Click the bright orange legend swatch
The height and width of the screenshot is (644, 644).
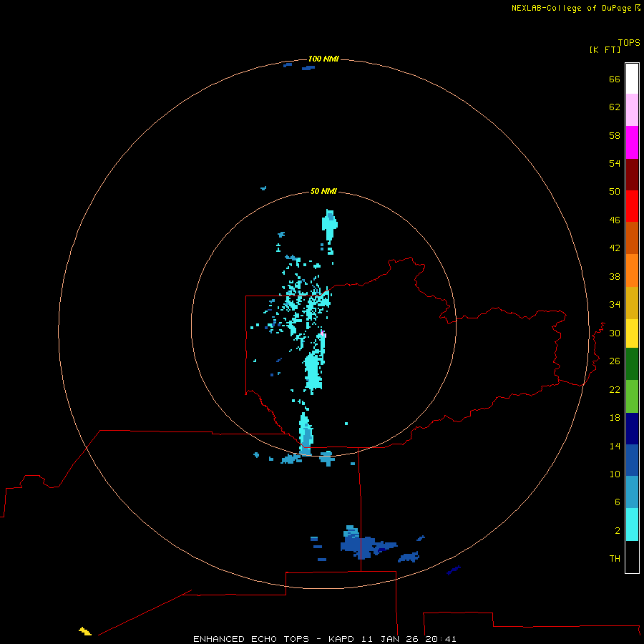point(632,270)
